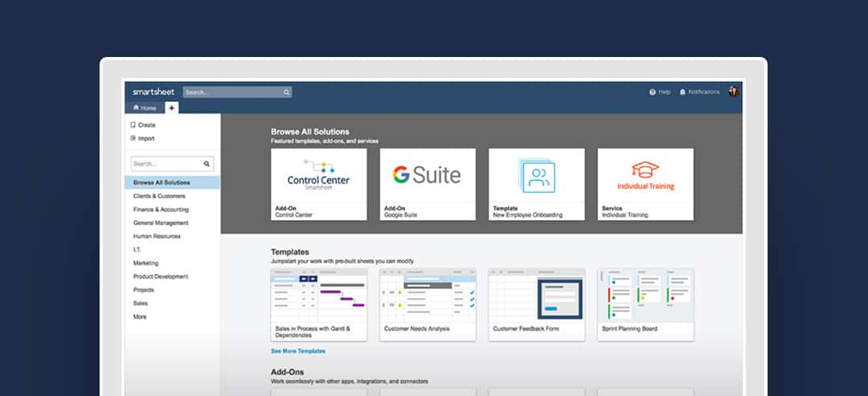Click the Browse All Solutions banner heading
This screenshot has height=396, width=868.
point(310,132)
